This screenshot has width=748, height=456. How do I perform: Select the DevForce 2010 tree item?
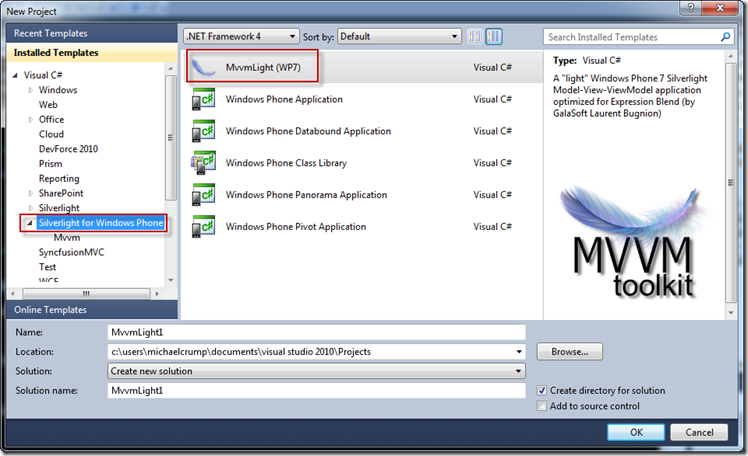[68, 149]
